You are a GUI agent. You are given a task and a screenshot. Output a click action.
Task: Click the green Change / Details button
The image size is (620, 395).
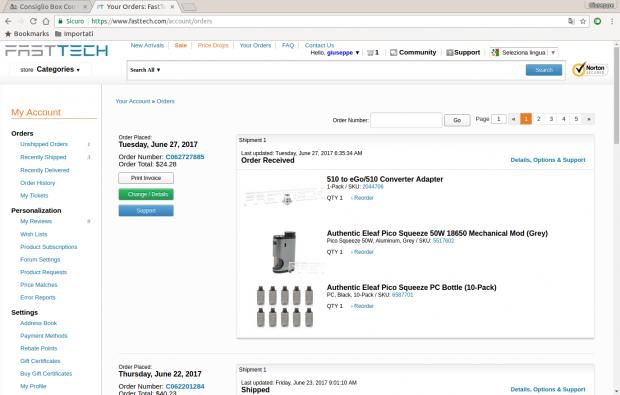click(146, 194)
